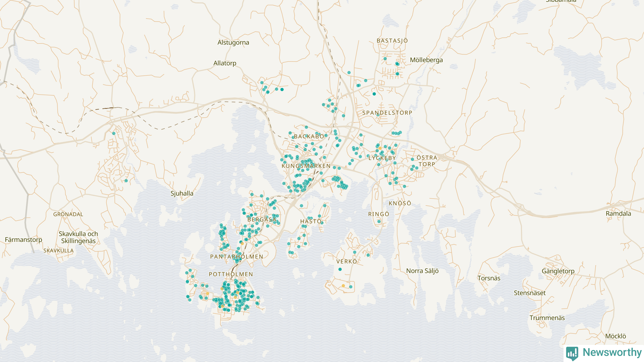The width and height of the screenshot is (644, 362).
Task: Click the Alstugorna place label
Action: pyautogui.click(x=233, y=42)
